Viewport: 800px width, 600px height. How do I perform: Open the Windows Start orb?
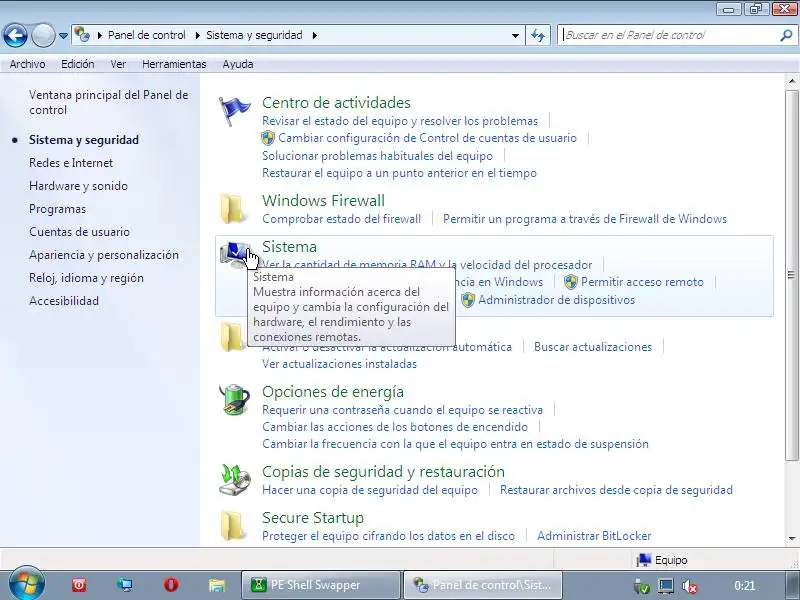click(27, 585)
